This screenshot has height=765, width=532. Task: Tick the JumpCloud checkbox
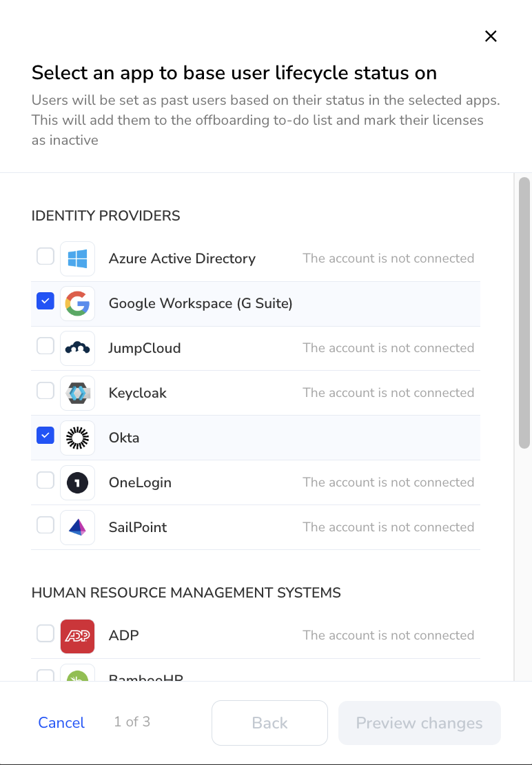pos(45,346)
